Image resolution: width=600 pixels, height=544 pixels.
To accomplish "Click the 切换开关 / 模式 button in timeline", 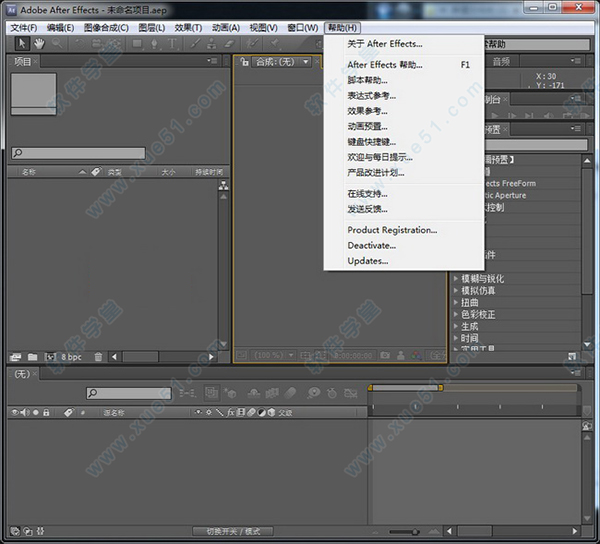I will (x=233, y=531).
